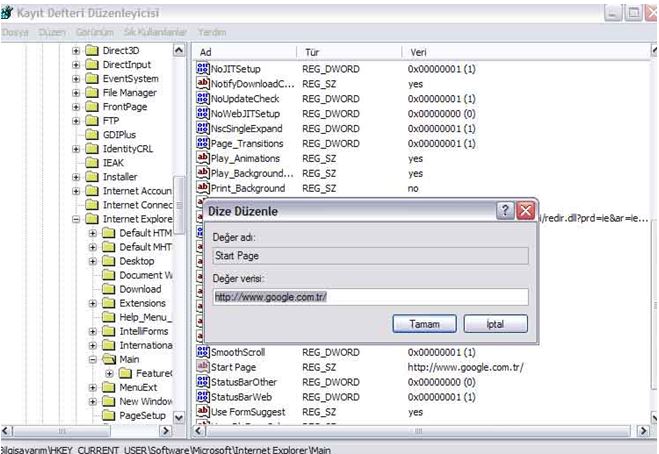Expand the Direct3D tree node
The image size is (659, 454).
pos(76,50)
